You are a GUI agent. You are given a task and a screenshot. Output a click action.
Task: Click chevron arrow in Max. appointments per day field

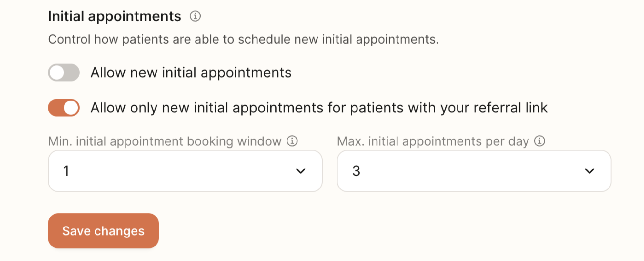[x=589, y=171]
